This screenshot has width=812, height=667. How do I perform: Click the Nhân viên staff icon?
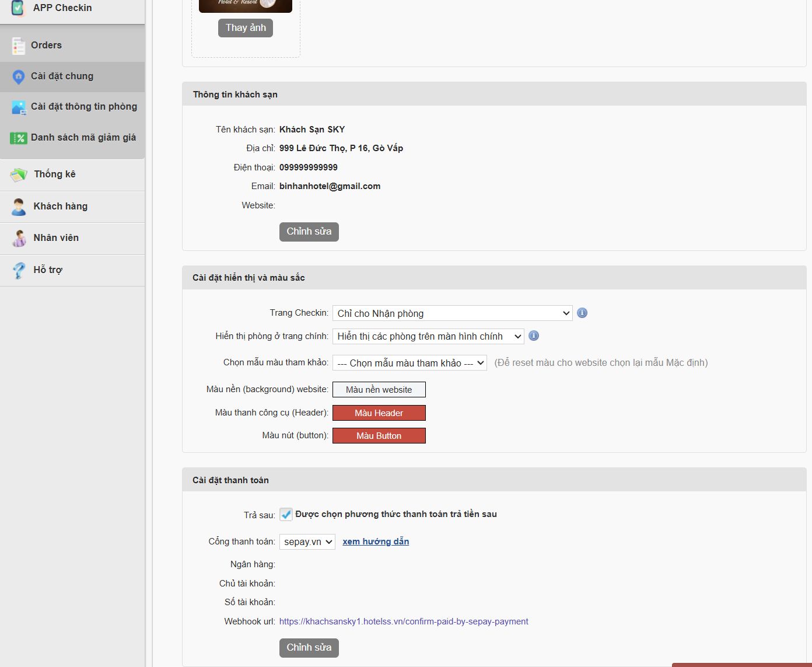click(19, 238)
